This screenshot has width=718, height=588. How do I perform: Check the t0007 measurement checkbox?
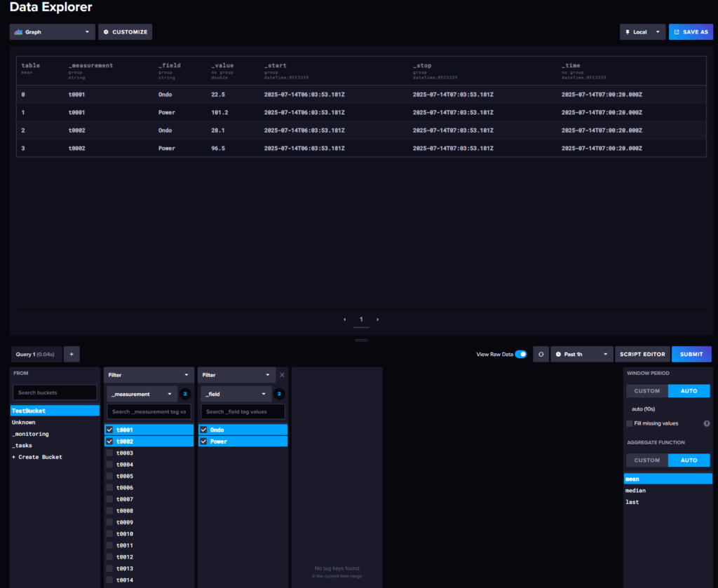point(109,499)
